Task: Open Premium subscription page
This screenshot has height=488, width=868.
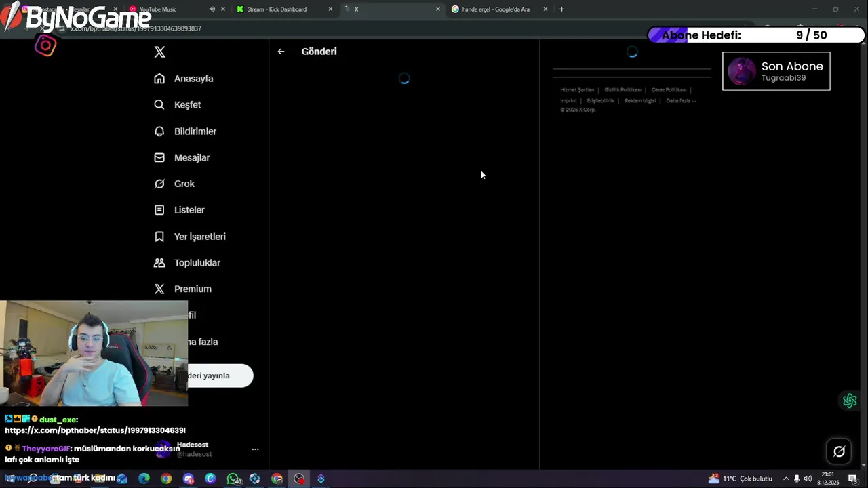Action: (x=182, y=289)
